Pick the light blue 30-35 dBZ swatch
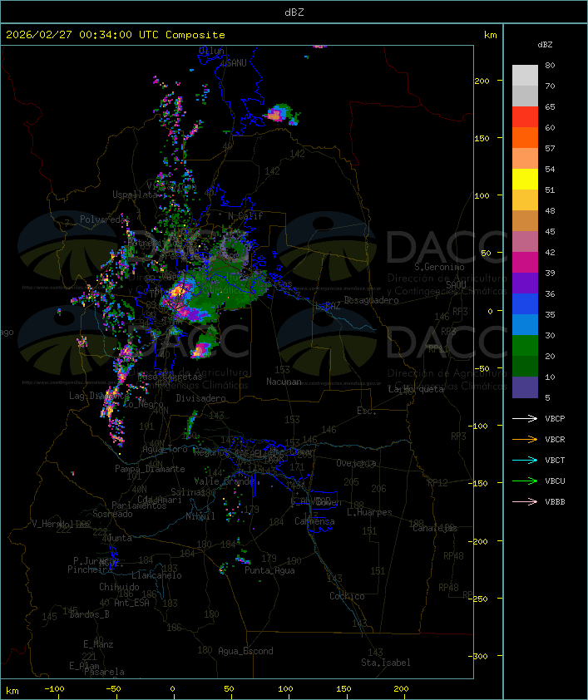 pyautogui.click(x=525, y=325)
